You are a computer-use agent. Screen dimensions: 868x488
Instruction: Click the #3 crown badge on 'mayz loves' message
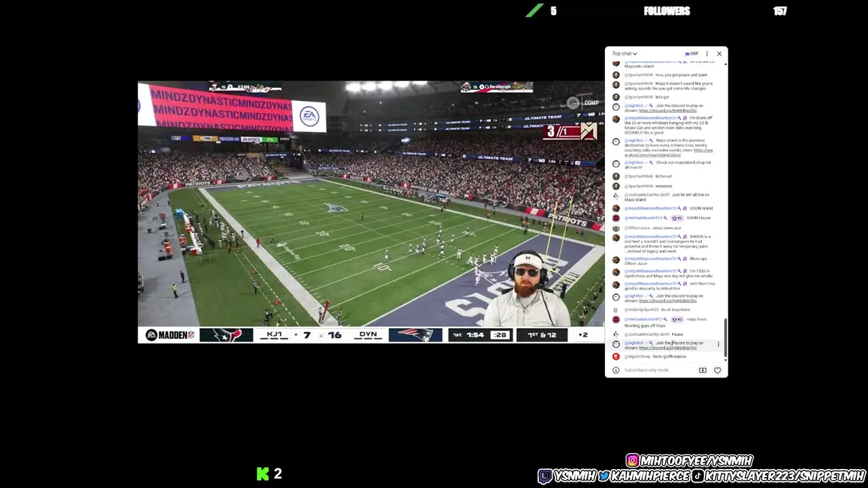[x=677, y=319]
